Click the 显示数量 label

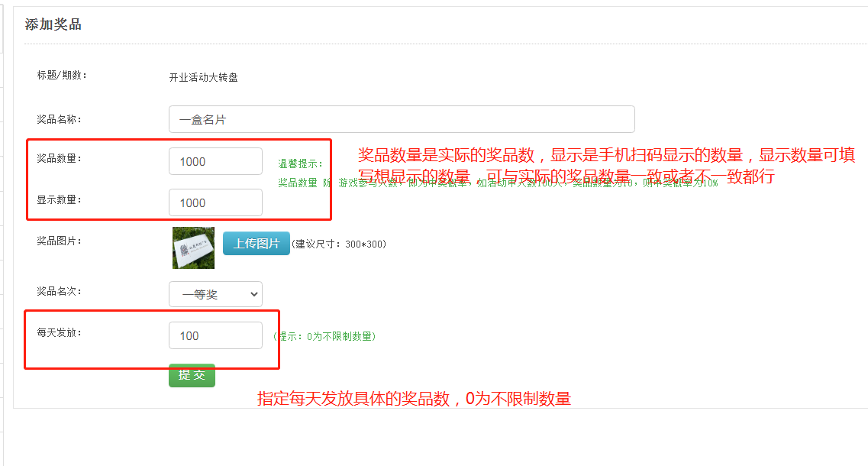coord(59,199)
